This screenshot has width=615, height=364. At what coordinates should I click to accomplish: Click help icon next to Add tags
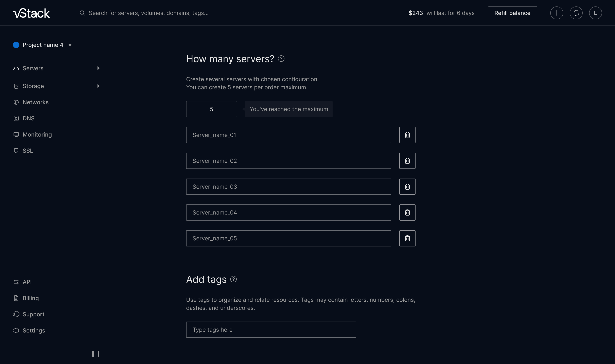[233, 279]
